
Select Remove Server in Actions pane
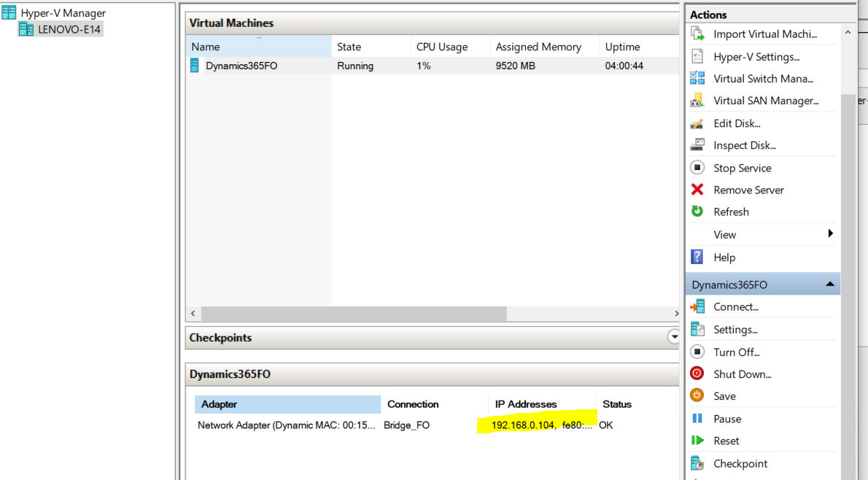pos(748,190)
